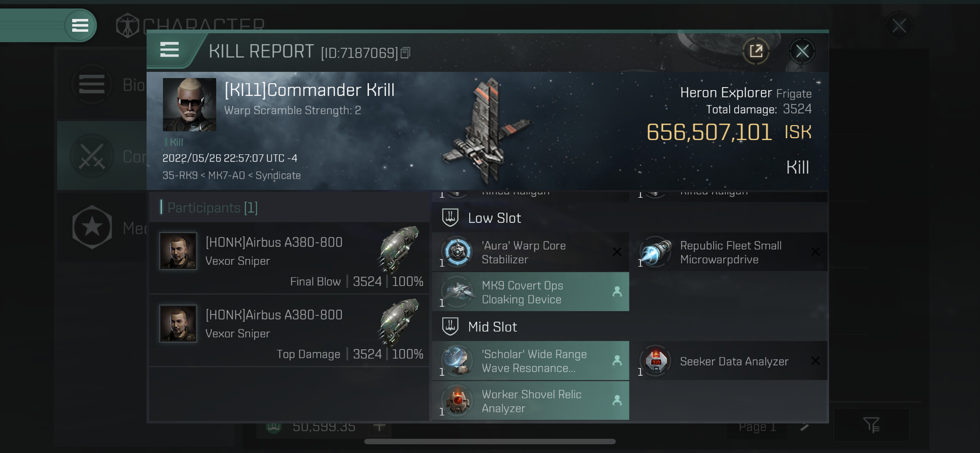Screen dimensions: 980x453
Task: Open the kill report hamburger menu
Action: 170,50
